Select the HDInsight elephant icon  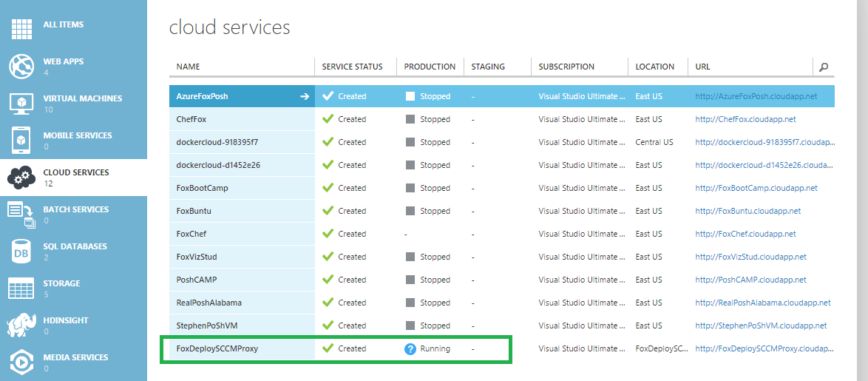click(22, 326)
